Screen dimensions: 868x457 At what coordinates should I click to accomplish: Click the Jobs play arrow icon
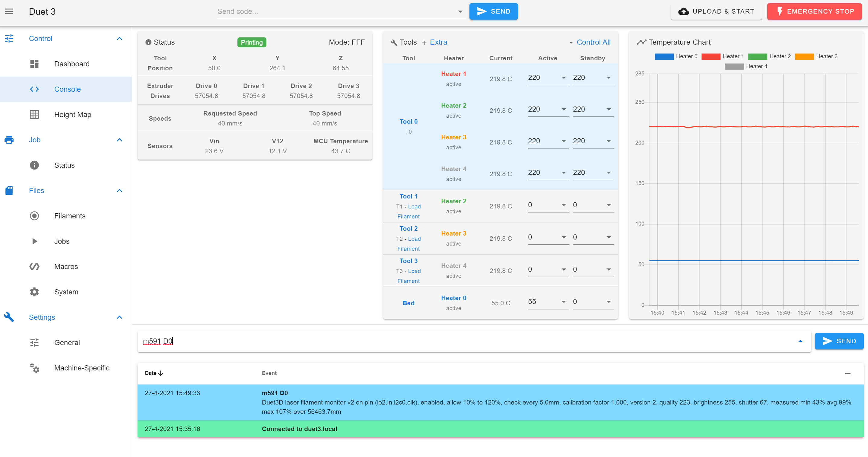coord(34,241)
